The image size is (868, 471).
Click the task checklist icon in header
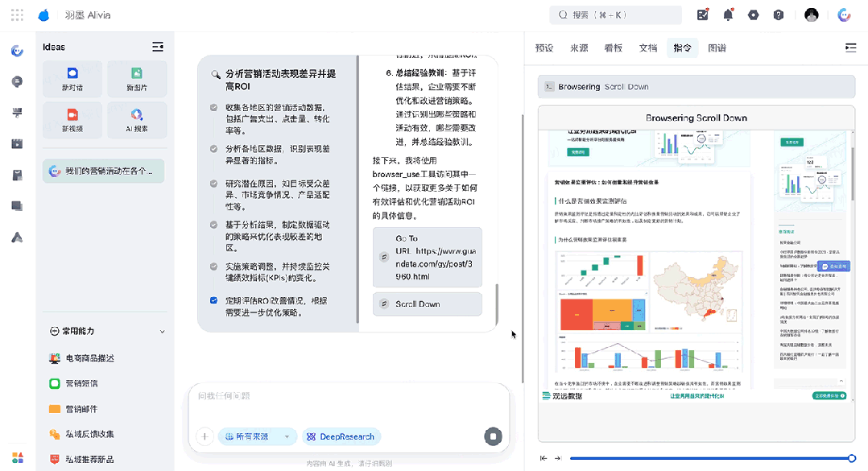tap(703, 15)
